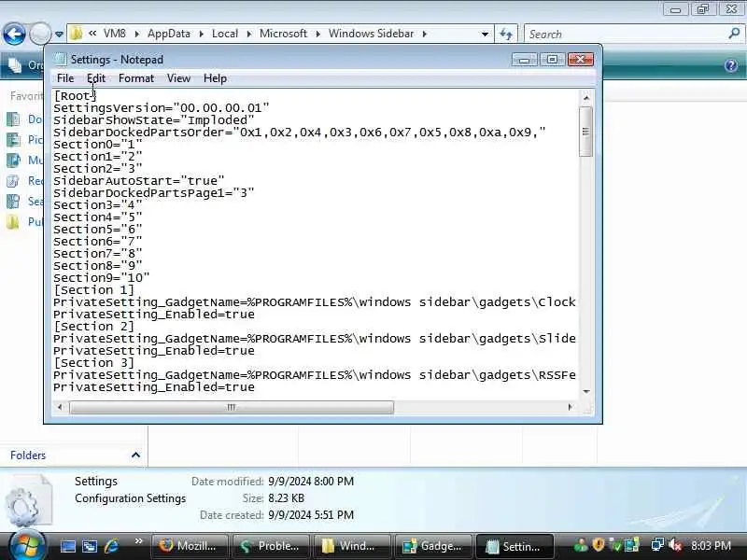Click the Explorer Forward arrow button
Screen dimensions: 747x560
tap(40, 34)
